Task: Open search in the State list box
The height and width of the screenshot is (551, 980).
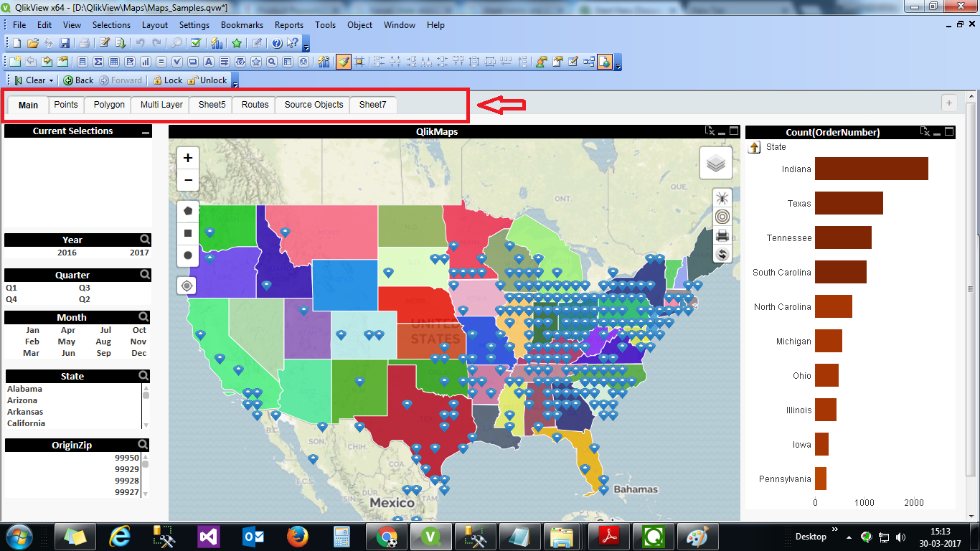Action: point(144,376)
